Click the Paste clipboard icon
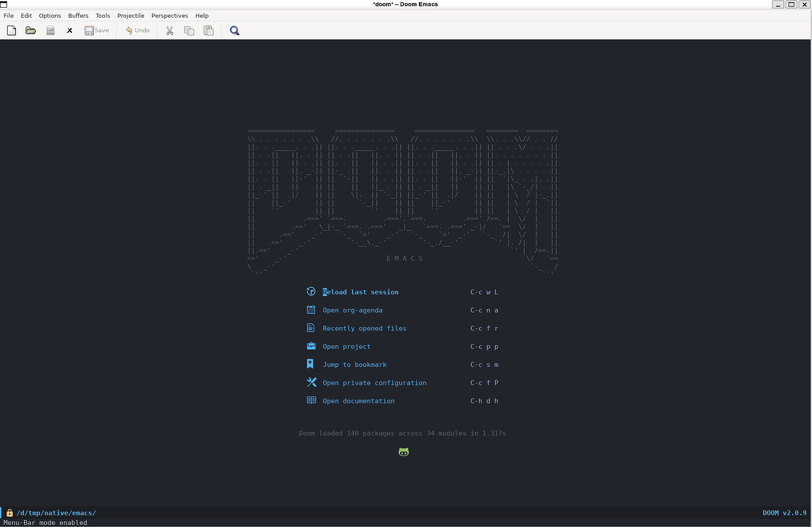This screenshot has height=527, width=812. pos(208,31)
